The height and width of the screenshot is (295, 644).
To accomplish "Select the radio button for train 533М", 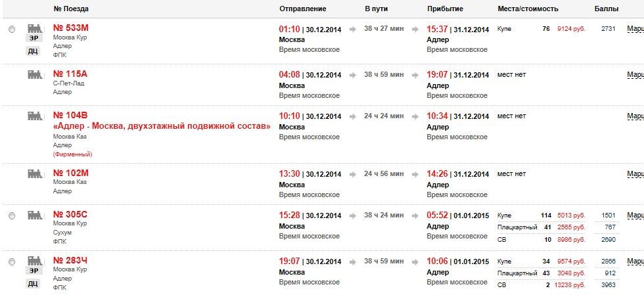I will [x=12, y=30].
